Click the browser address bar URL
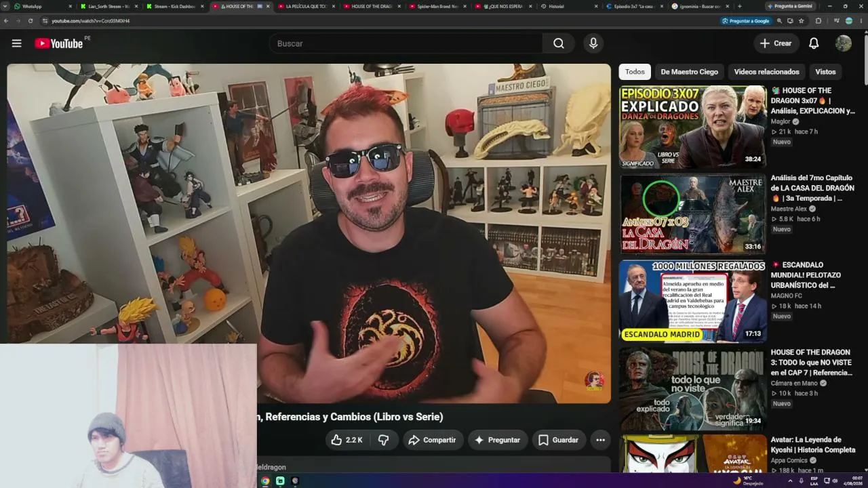This screenshot has height=488, width=868. tap(91, 21)
